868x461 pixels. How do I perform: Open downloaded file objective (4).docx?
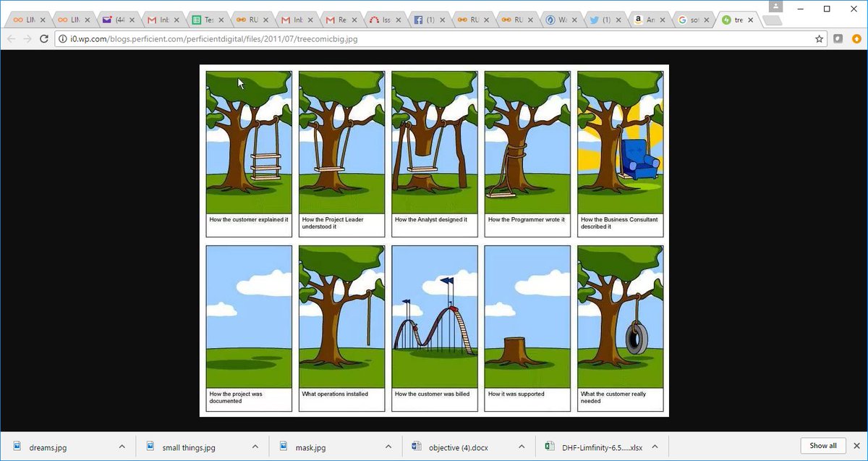pos(459,447)
